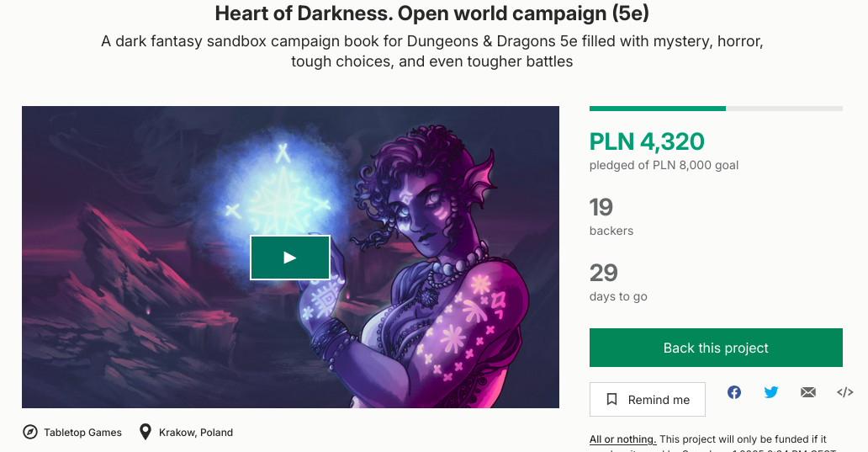Click the dark fantasy sandbox description text
Screen dimensions: 868x452
[431, 51]
